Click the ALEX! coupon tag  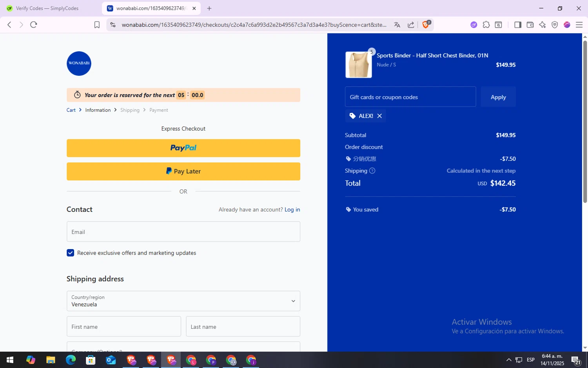[x=366, y=116]
